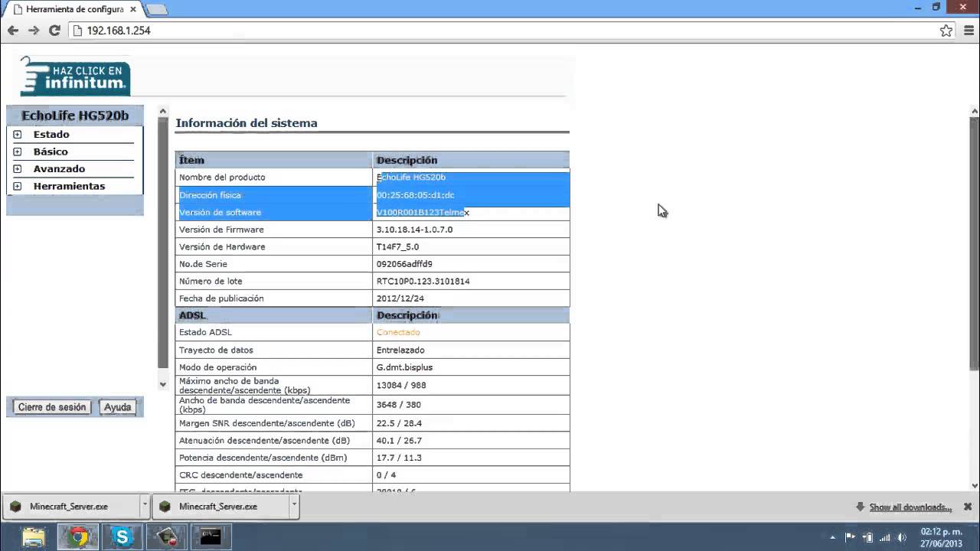The image size is (980, 551).
Task: Click attenuation value 40.1 / 26.7
Action: point(399,441)
